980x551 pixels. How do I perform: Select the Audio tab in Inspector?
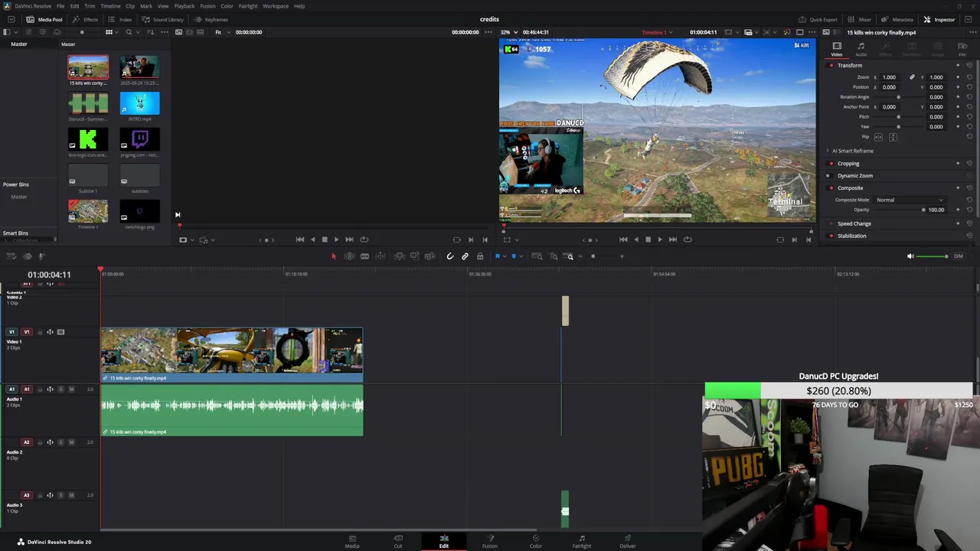(861, 49)
